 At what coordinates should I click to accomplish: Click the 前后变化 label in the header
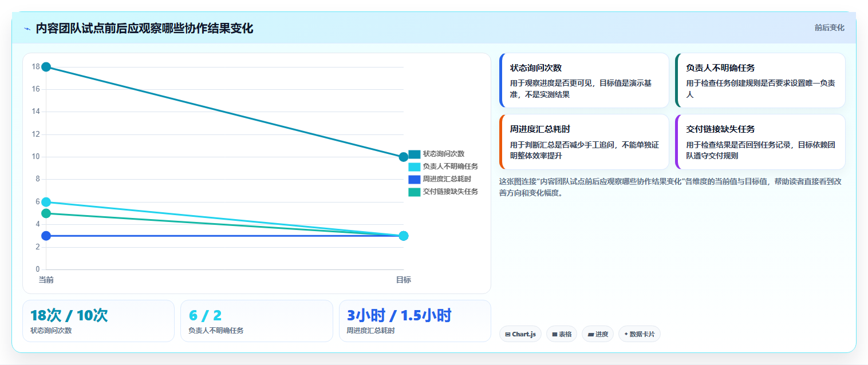pos(829,28)
